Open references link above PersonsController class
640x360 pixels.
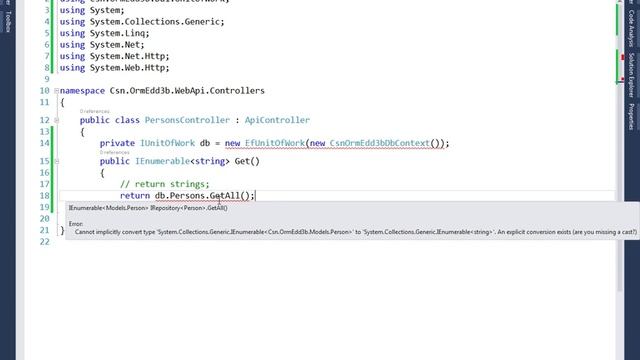[95, 111]
